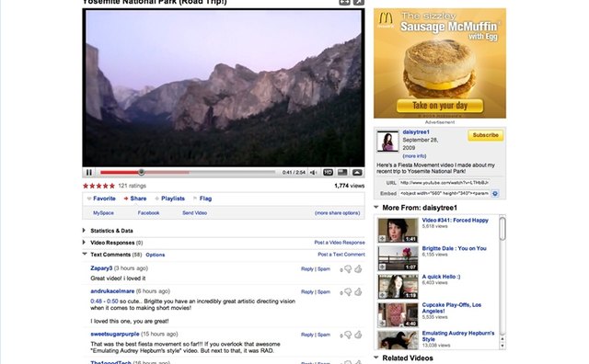Open Cupcake Play-Offs, Los Angeles! video
The image size is (589, 364).
[x=452, y=308]
